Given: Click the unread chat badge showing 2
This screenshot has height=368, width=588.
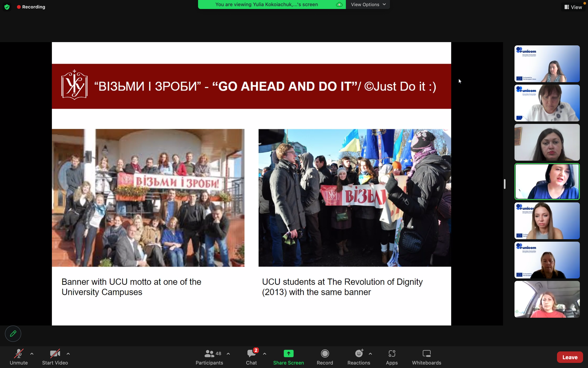Looking at the screenshot, I should [x=256, y=350].
